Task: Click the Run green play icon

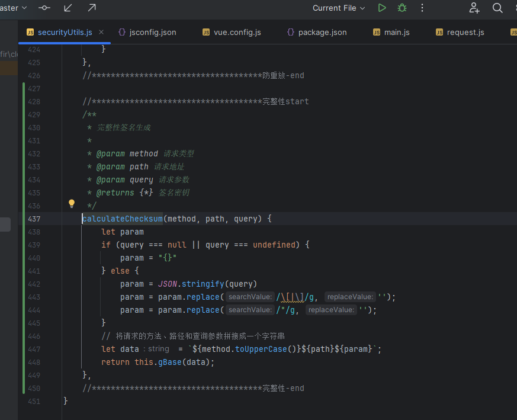Action: click(x=382, y=8)
